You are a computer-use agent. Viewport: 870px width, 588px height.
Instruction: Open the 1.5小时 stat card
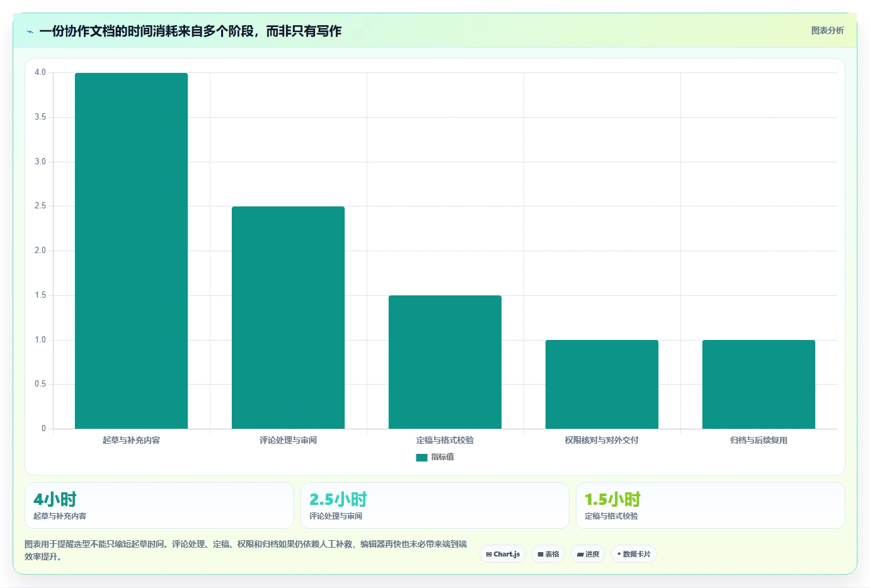pos(711,506)
